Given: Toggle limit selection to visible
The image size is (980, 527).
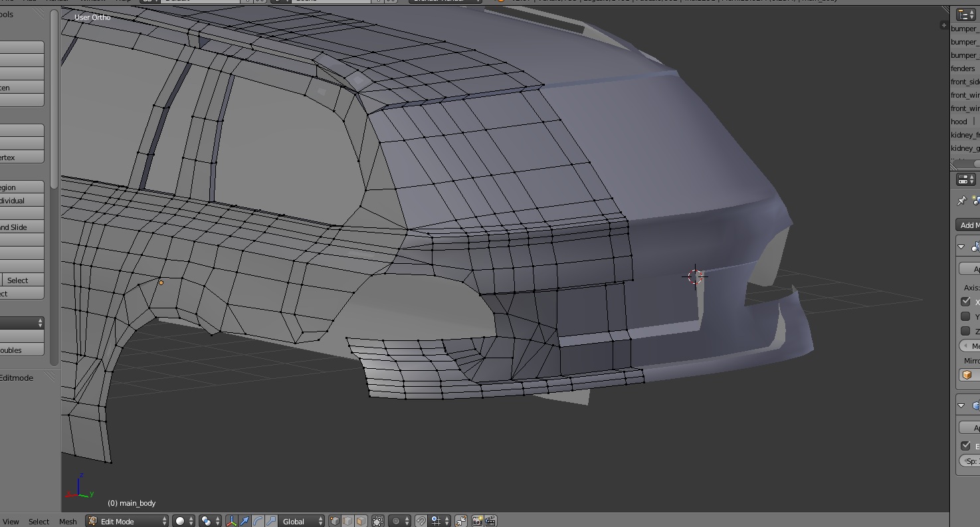Looking at the screenshot, I should 377,521.
